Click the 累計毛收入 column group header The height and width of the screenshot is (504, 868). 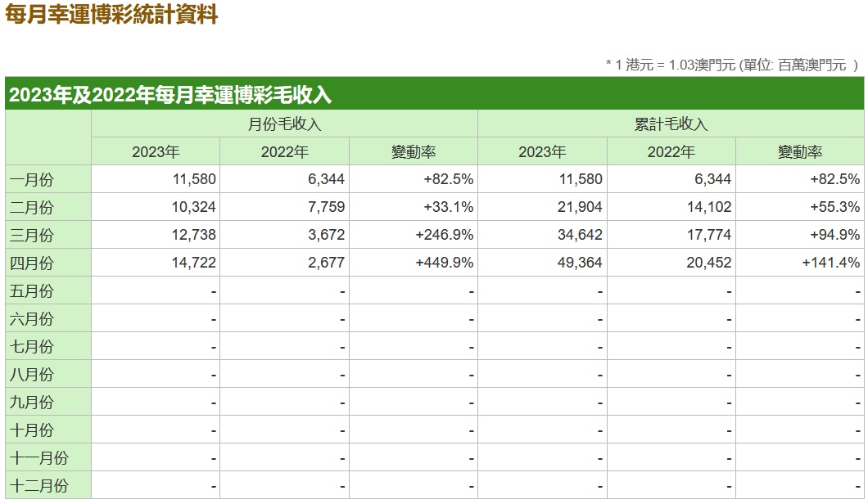[671, 124]
